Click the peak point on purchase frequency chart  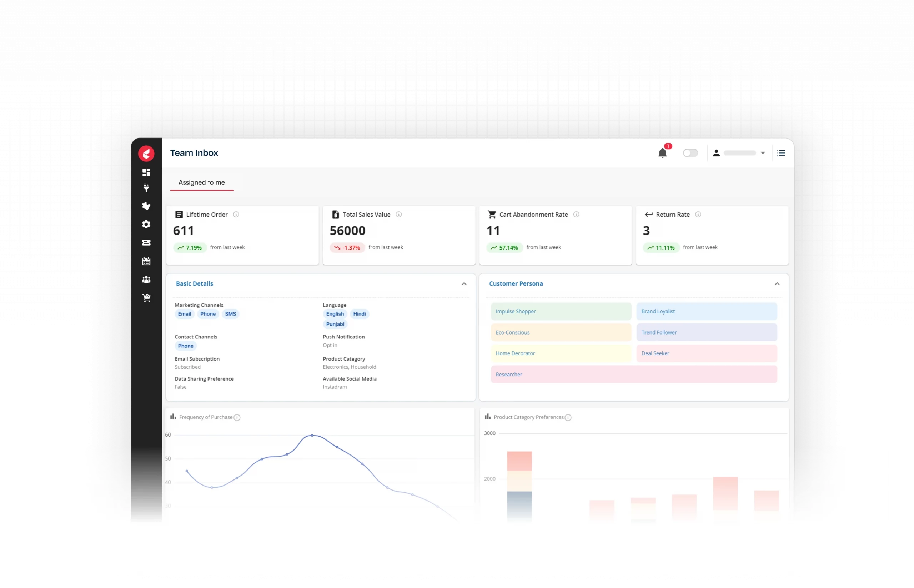312,435
